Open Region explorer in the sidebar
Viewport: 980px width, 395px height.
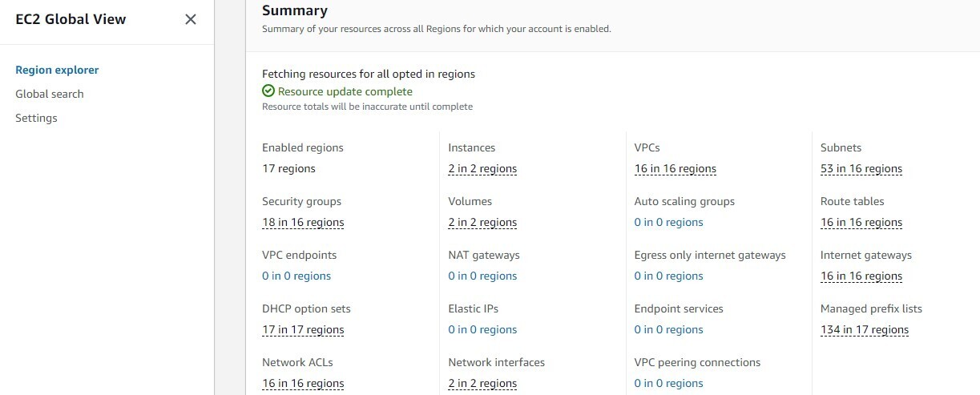(57, 70)
